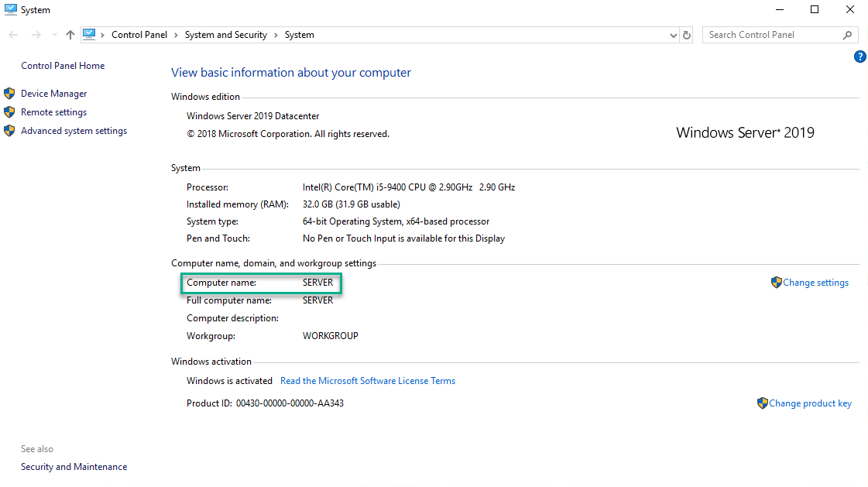Click the 64-bit Operating System type value
The height and width of the screenshot is (487, 868).
tap(396, 222)
